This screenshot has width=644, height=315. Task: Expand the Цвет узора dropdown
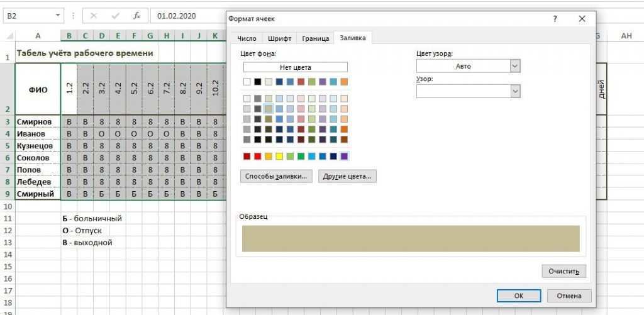point(515,66)
